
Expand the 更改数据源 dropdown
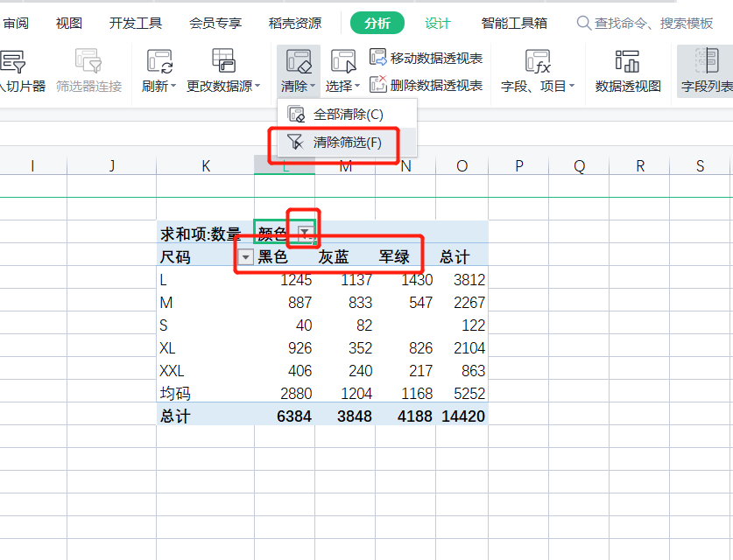[x=257, y=86]
